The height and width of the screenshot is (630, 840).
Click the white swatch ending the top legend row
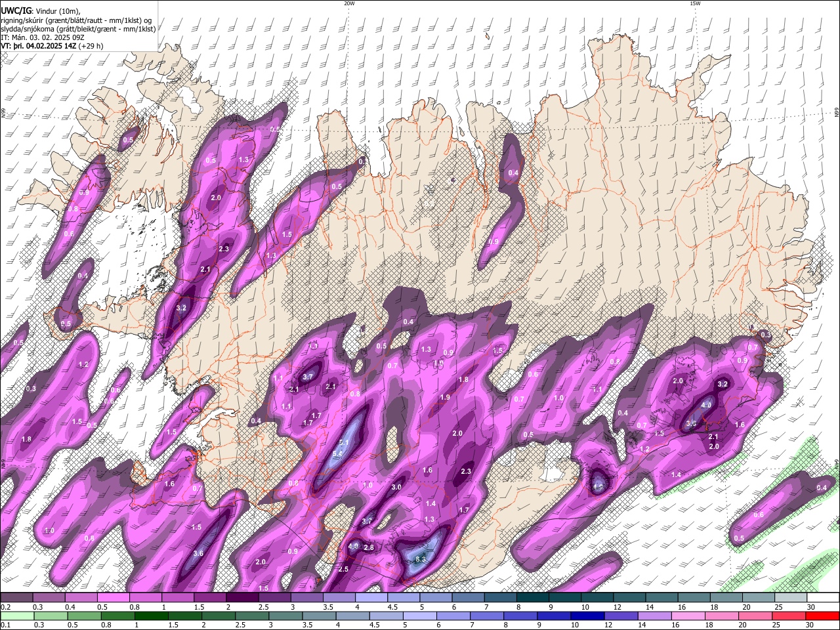coord(822,597)
